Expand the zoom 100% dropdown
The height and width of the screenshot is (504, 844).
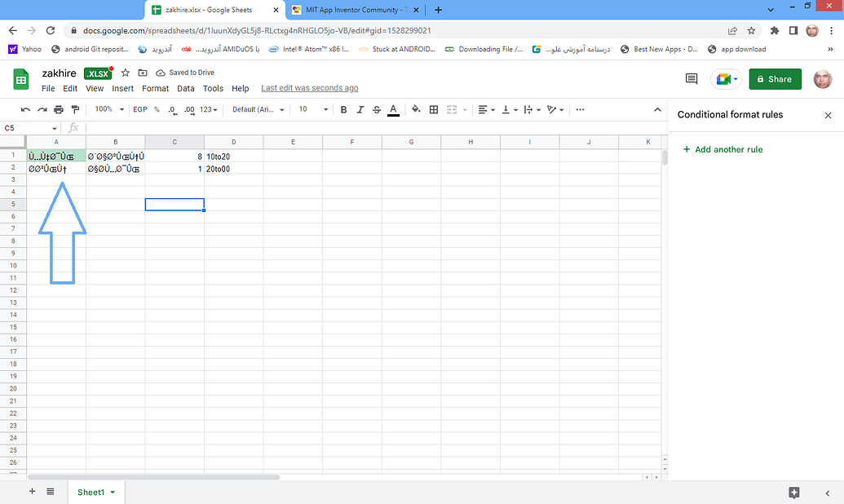click(108, 109)
